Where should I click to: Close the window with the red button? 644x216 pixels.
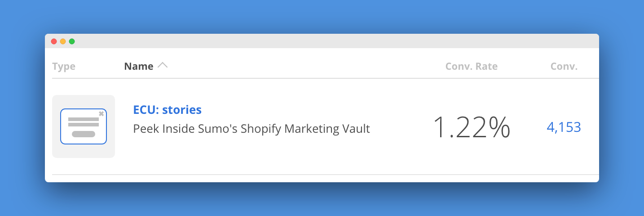click(54, 41)
